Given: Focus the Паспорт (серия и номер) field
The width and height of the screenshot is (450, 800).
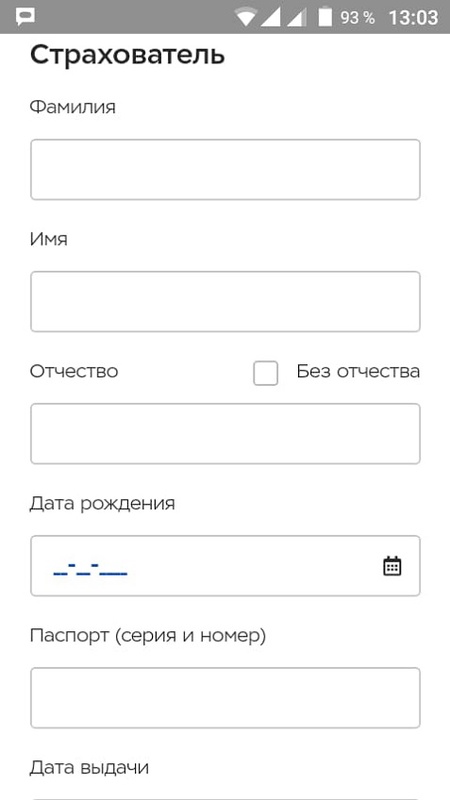Looking at the screenshot, I should (225, 697).
